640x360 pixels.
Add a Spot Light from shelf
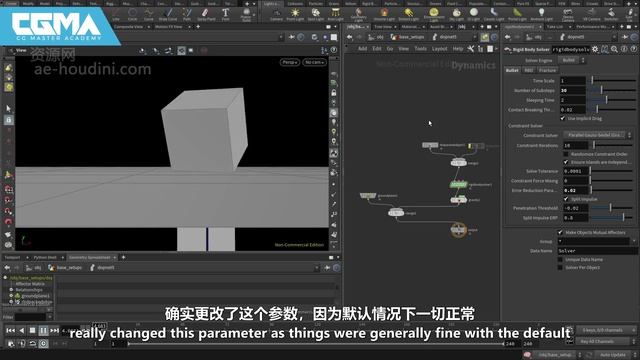[x=316, y=14]
